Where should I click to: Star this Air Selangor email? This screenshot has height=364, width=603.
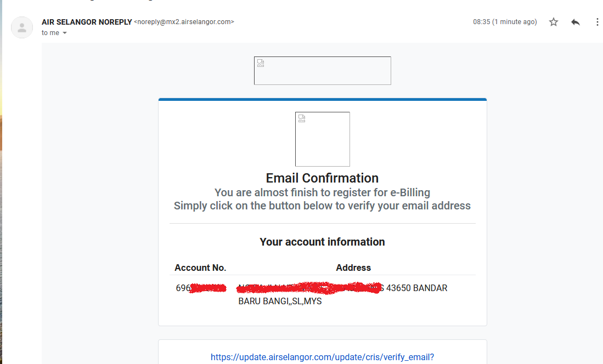tap(554, 22)
